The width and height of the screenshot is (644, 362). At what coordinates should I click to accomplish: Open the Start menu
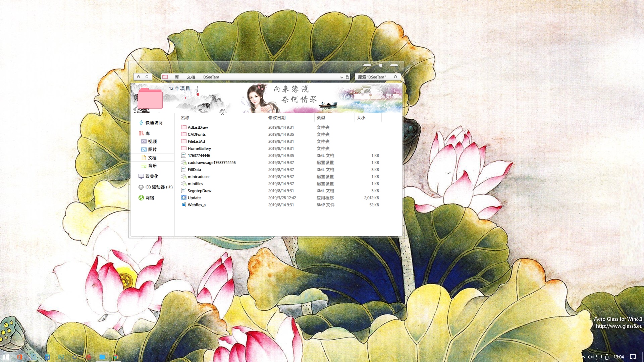click(x=6, y=356)
